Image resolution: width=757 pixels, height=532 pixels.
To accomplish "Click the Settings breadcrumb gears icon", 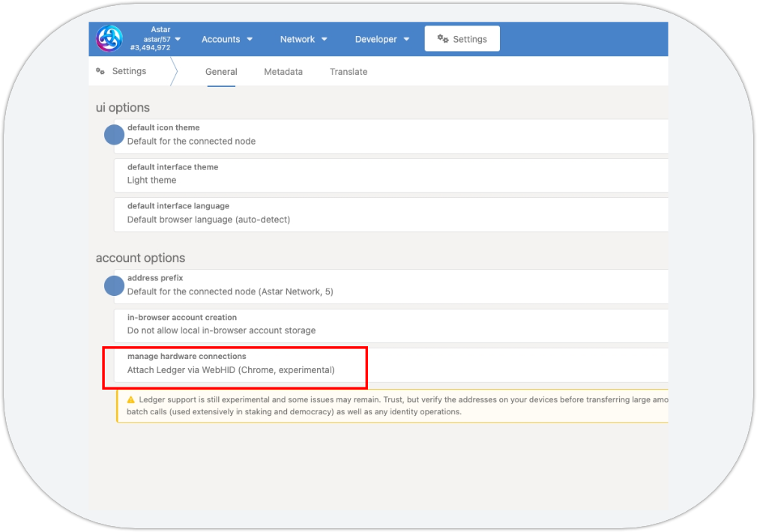I will 100,71.
